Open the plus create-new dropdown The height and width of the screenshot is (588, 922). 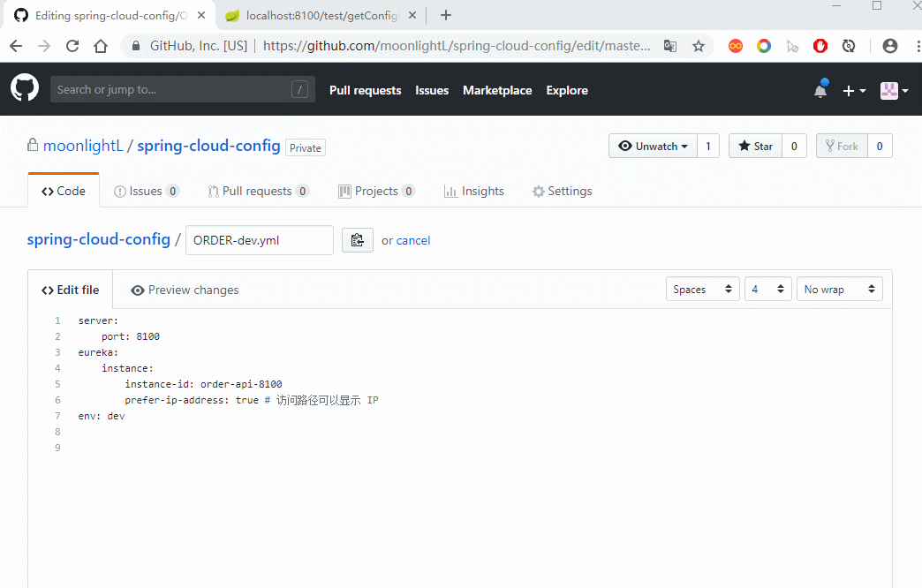tap(854, 91)
